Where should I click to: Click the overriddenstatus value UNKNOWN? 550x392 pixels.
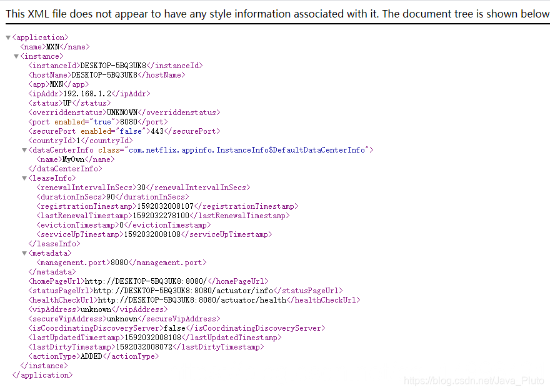pos(122,113)
